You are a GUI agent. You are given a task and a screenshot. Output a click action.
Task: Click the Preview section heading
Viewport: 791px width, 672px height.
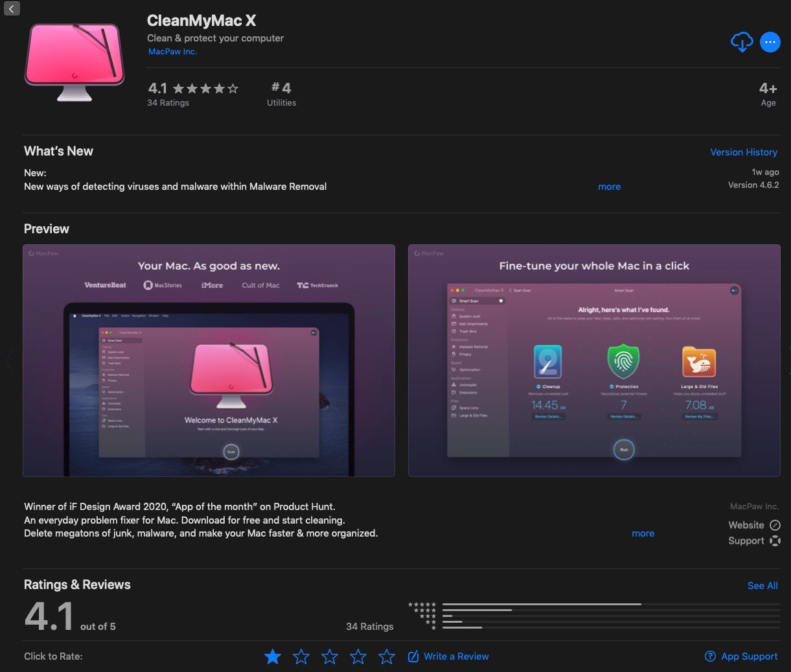point(47,229)
